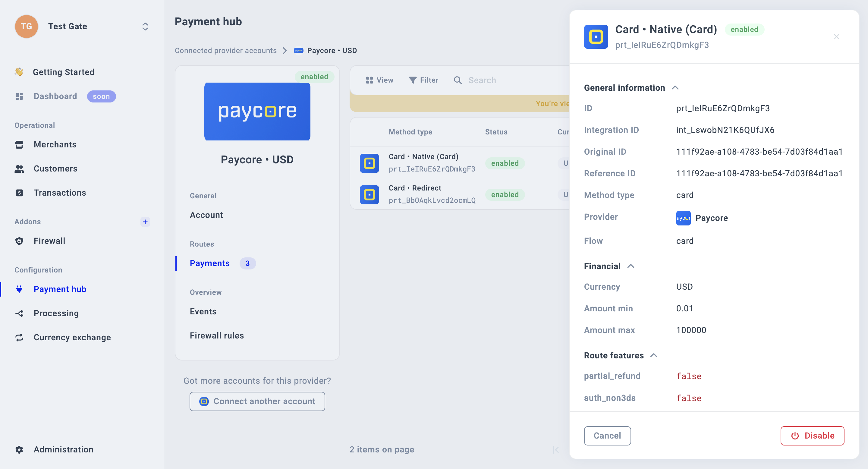Collapse the General information section
This screenshot has height=469, width=868.
(x=675, y=88)
